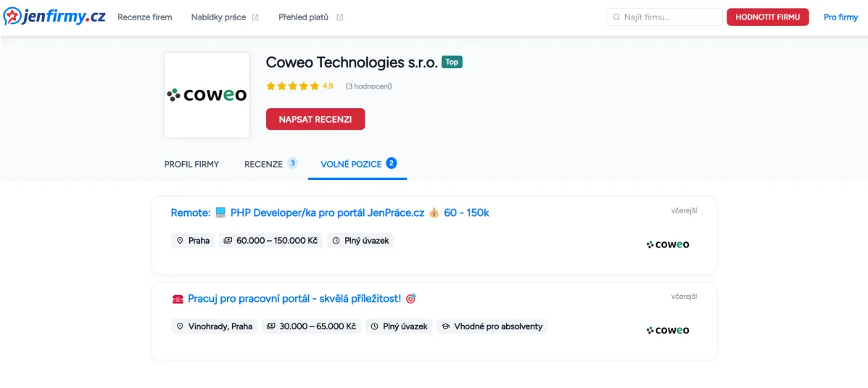Switch to the PROFIL FIRMY tab

click(x=191, y=164)
